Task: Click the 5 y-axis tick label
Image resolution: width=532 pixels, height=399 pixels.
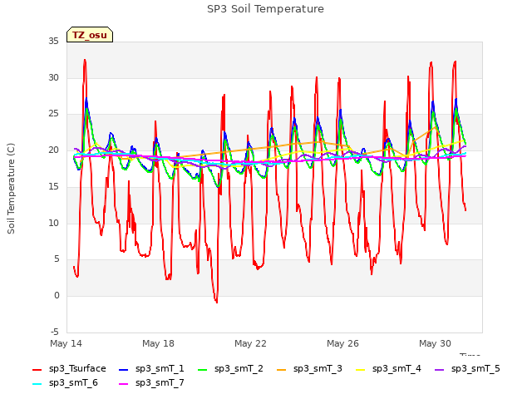Action: pos(57,259)
